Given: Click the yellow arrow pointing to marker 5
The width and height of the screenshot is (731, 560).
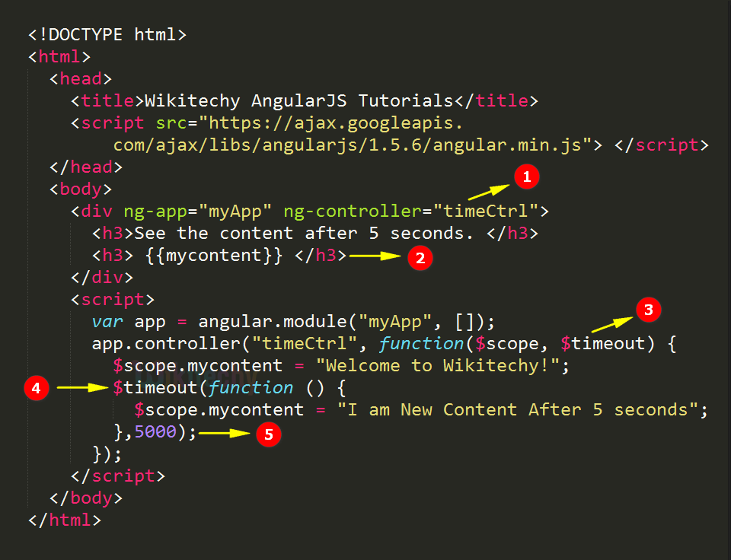Looking at the screenshot, I should (x=224, y=433).
